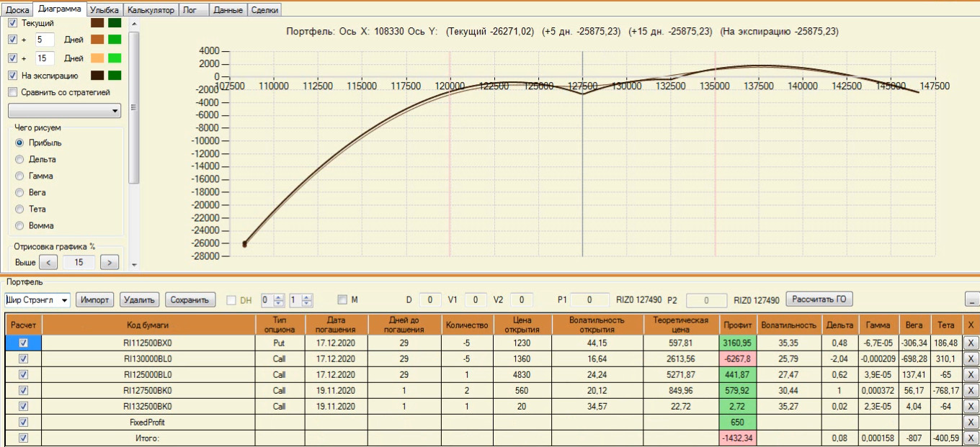This screenshot has height=447, width=980.
Task: Switch to the Доска tab
Action: coord(17,10)
